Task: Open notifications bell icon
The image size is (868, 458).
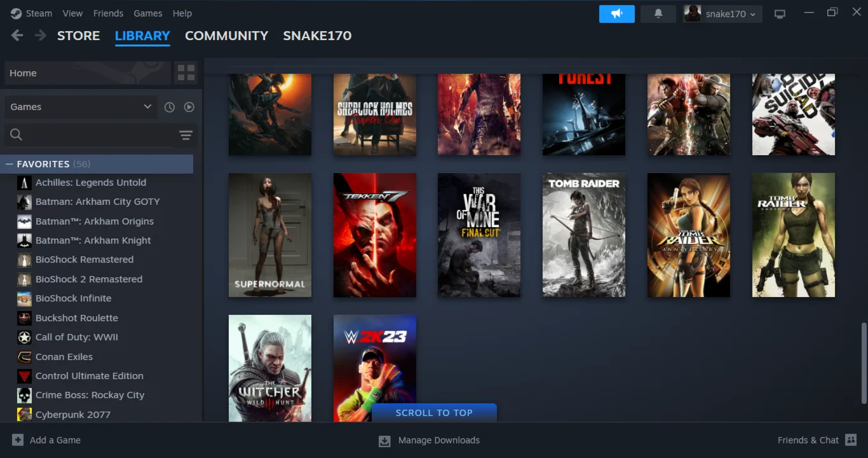Action: tap(658, 13)
